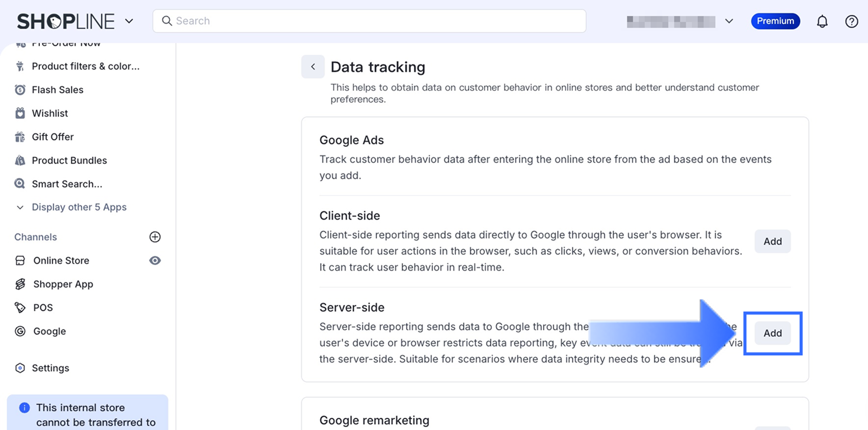
Task: Add Server-side Google Ads tracking
Action: click(x=773, y=333)
